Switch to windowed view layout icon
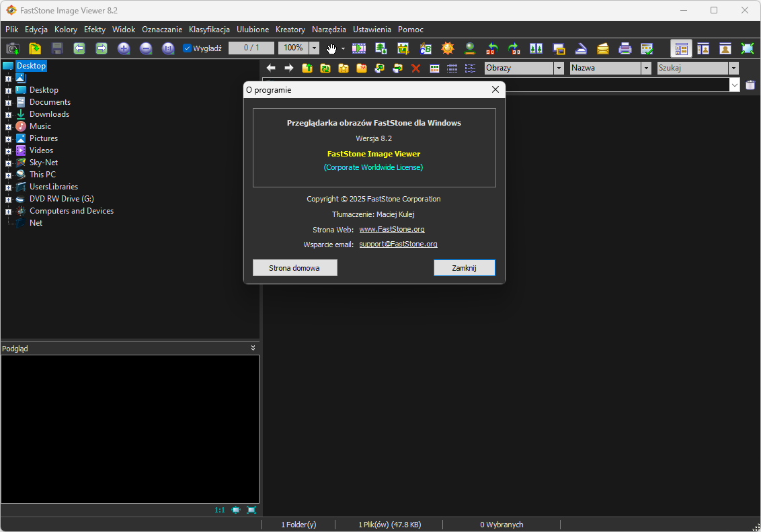The height and width of the screenshot is (532, 761). tap(703, 48)
